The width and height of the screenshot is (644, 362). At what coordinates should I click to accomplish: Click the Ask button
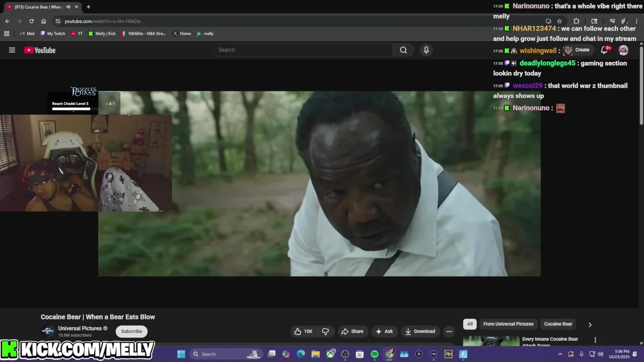(384, 331)
